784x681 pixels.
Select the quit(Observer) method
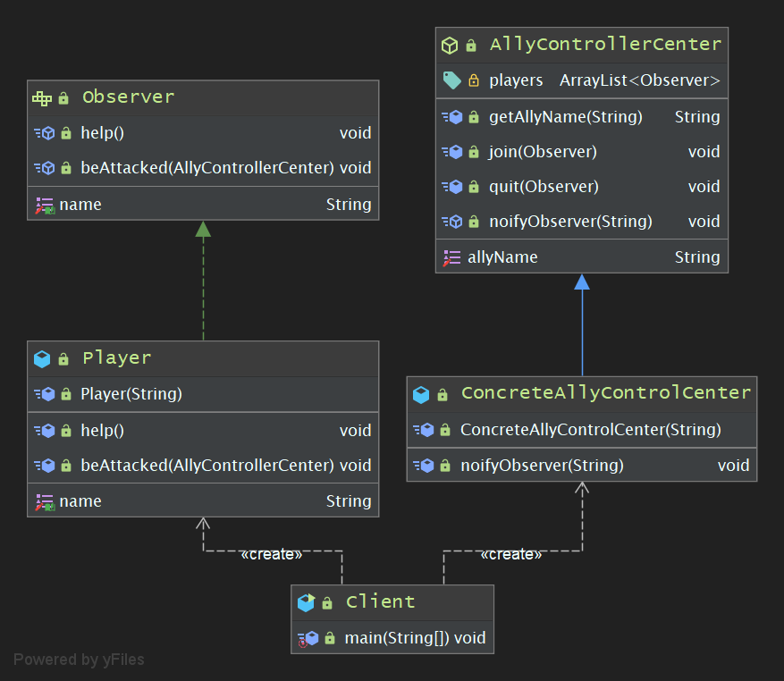[544, 187]
